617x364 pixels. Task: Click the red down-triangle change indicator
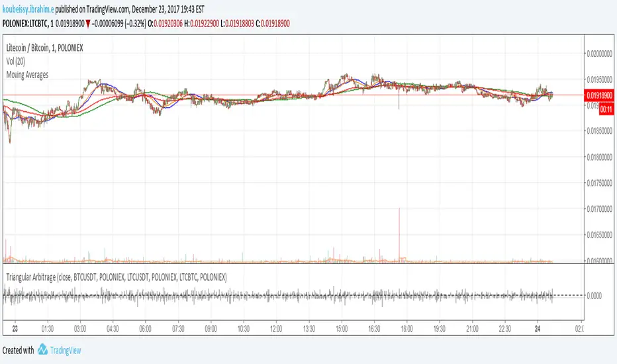coord(88,24)
